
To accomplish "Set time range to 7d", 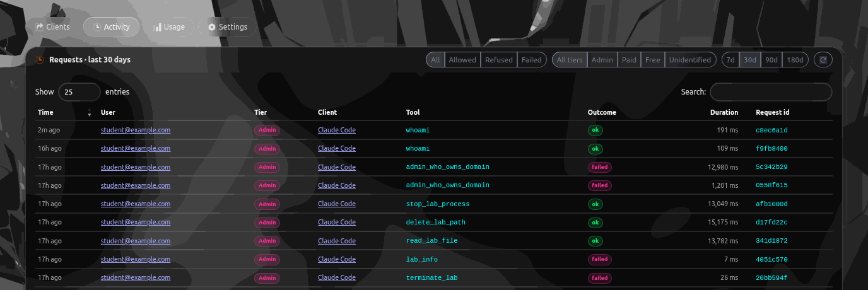I will point(730,60).
